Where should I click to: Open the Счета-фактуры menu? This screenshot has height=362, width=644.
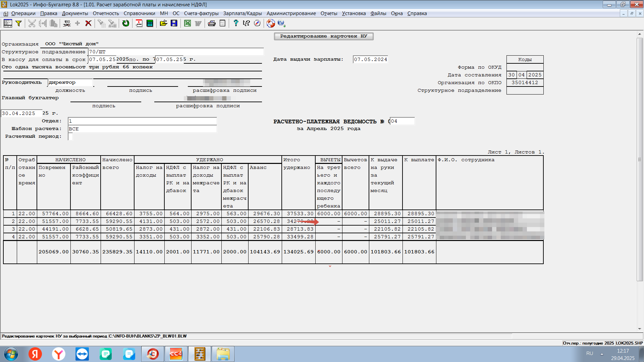click(201, 13)
